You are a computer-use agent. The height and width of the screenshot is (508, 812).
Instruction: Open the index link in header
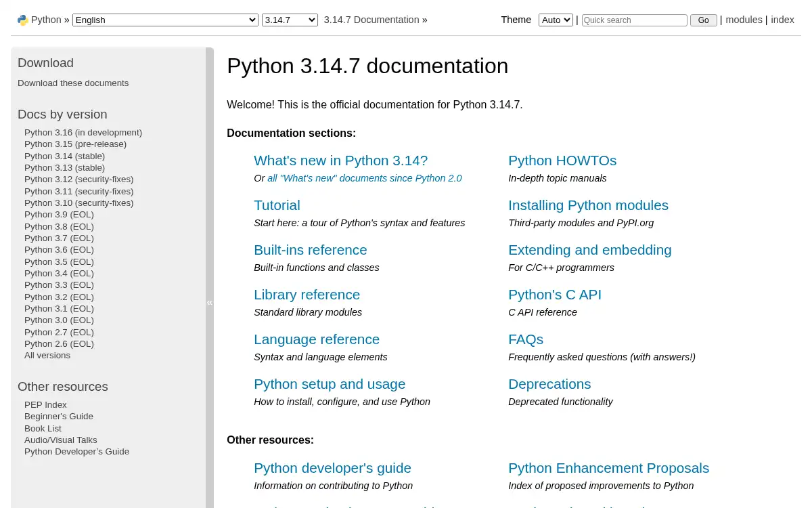click(x=782, y=20)
